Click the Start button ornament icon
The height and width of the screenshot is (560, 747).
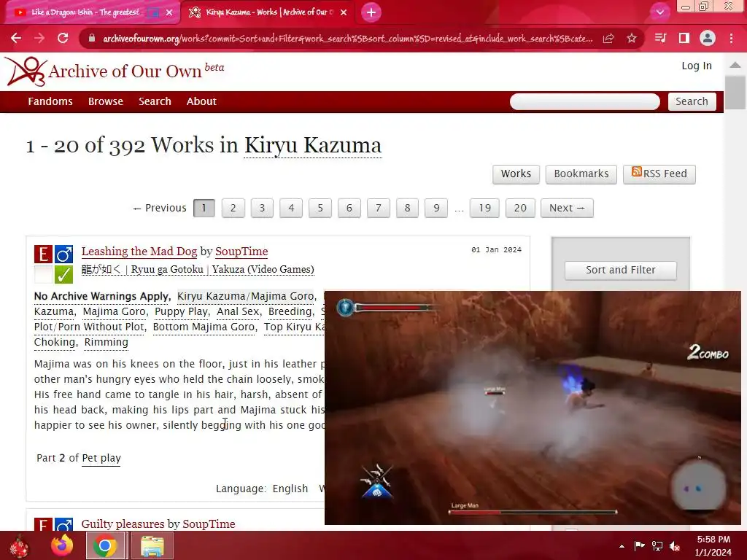coord(19,546)
